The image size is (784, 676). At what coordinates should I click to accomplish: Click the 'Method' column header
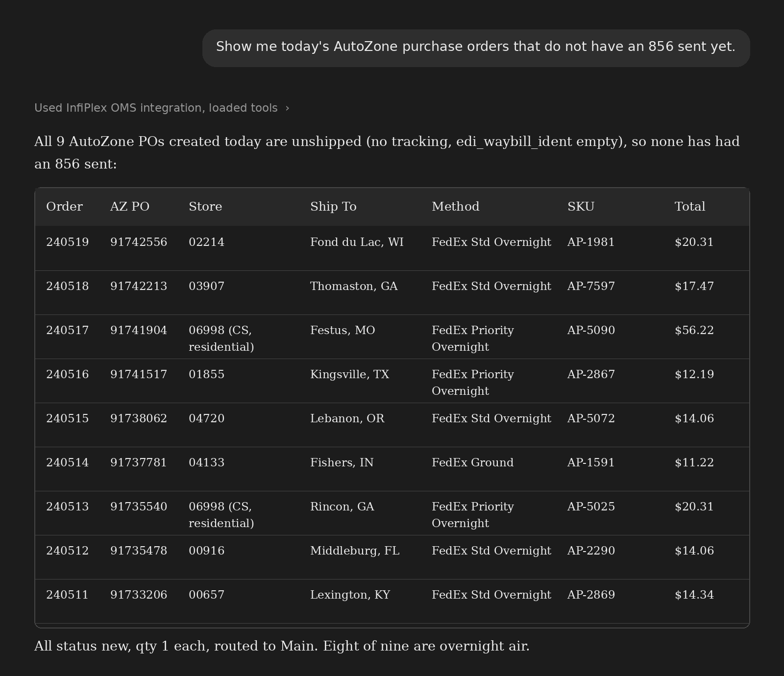pos(455,207)
